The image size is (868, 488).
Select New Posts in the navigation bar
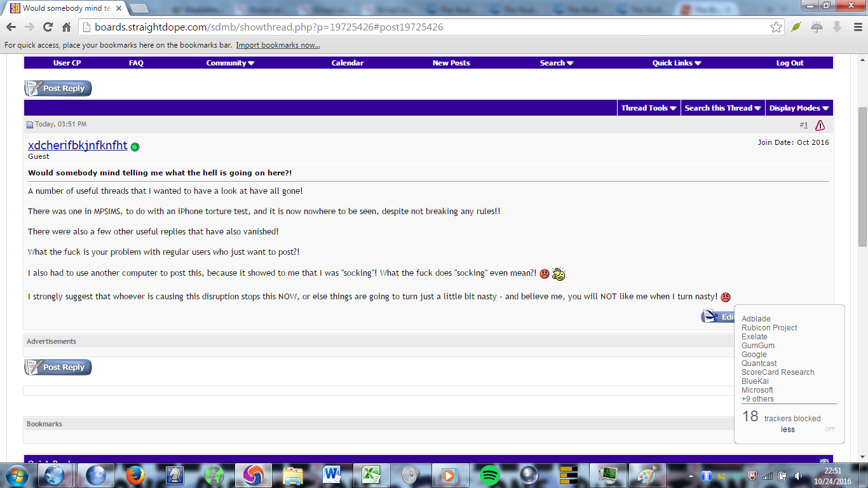click(451, 63)
